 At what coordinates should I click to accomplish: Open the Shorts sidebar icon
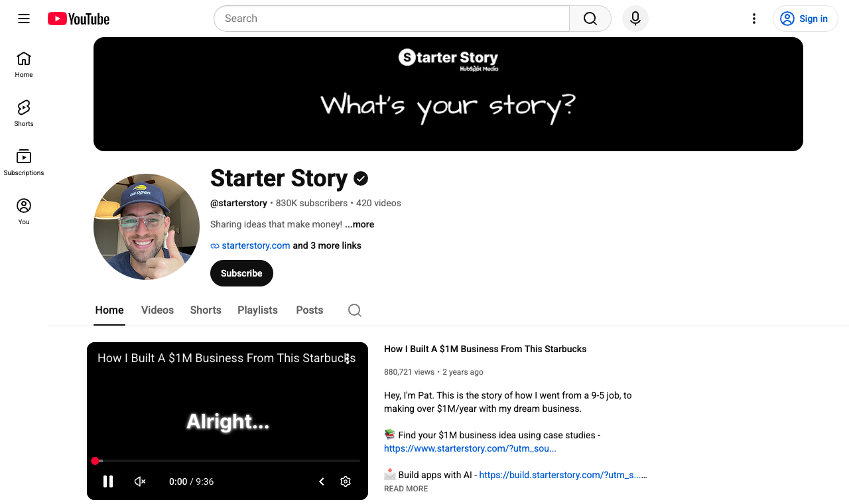24,113
